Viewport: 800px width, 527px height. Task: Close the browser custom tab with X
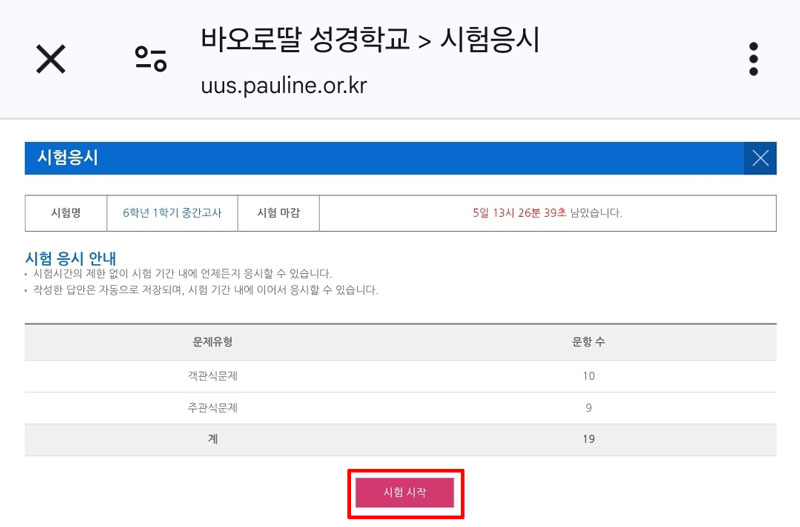(x=51, y=59)
